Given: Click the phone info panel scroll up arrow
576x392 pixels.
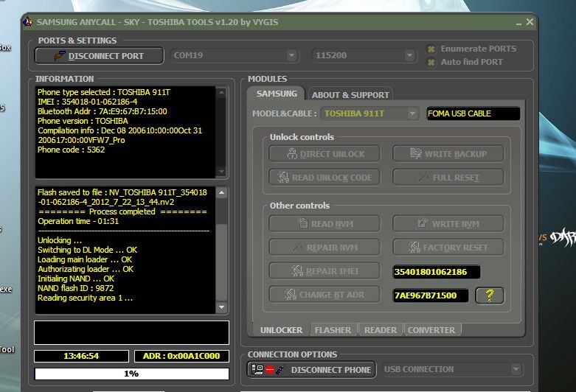Looking at the screenshot, I should pyautogui.click(x=221, y=93).
